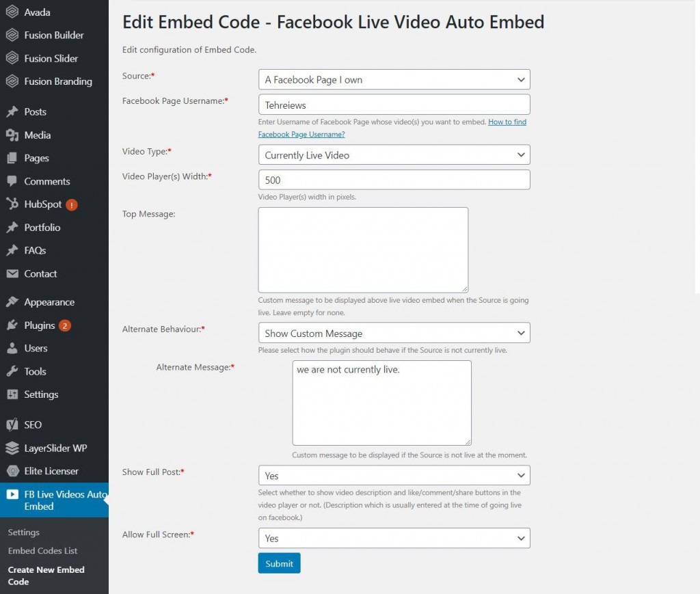Open Create New Embed Code submenu
Viewport: 700px width, 594px height.
[x=46, y=576]
